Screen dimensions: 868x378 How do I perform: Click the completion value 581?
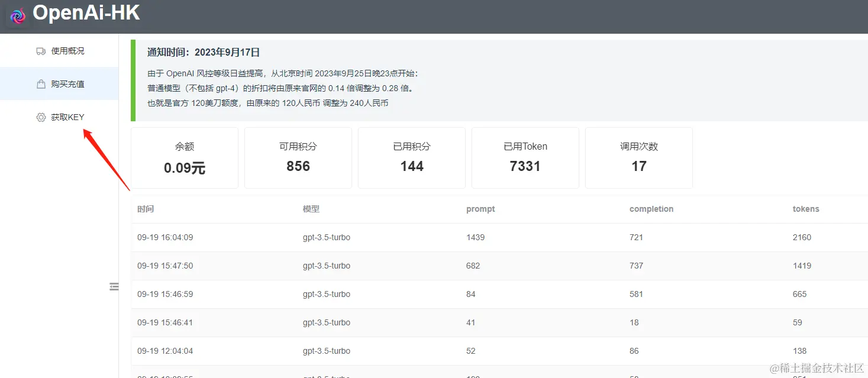point(636,294)
